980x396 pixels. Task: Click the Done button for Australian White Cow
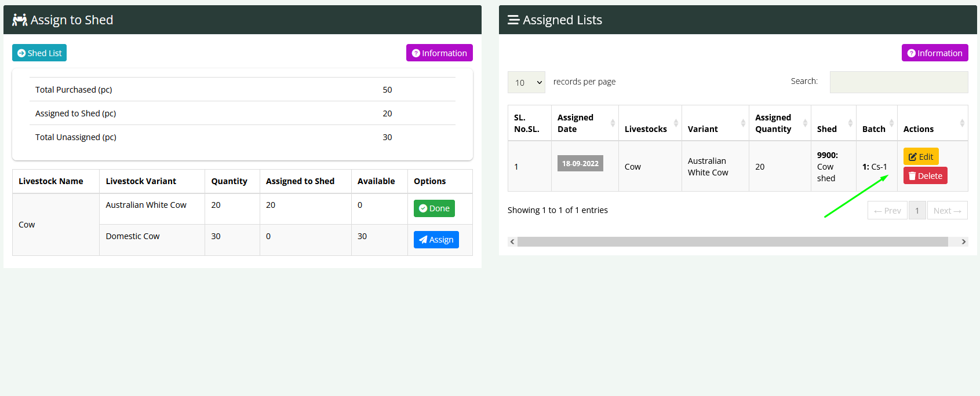pos(434,208)
